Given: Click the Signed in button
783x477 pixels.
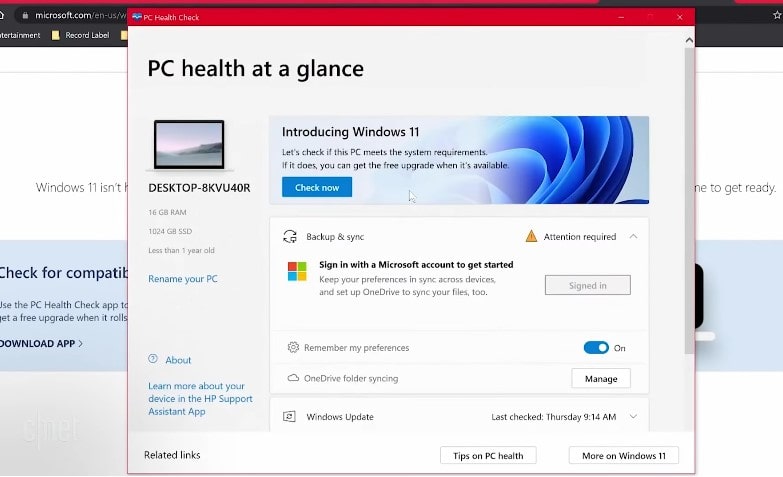Looking at the screenshot, I should 587,285.
